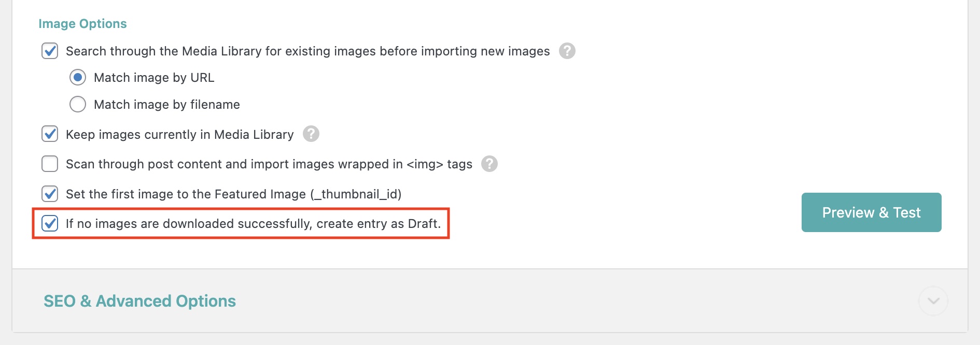Click Keep images in Media Library label
This screenshot has width=980, height=345.
point(180,135)
